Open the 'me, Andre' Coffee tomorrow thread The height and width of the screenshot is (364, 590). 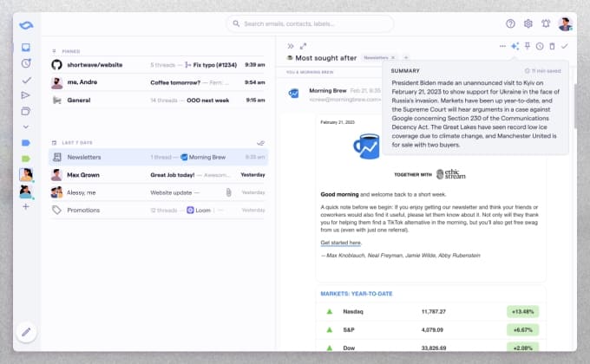click(158, 82)
